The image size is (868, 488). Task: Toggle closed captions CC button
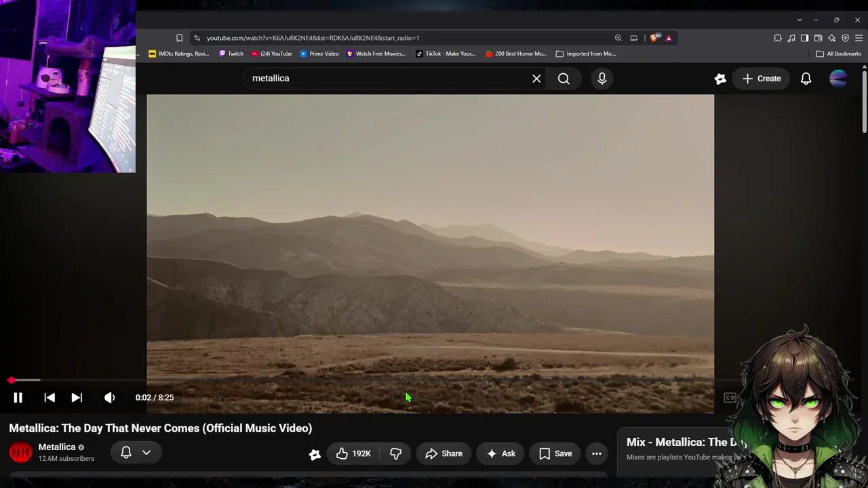(730, 398)
